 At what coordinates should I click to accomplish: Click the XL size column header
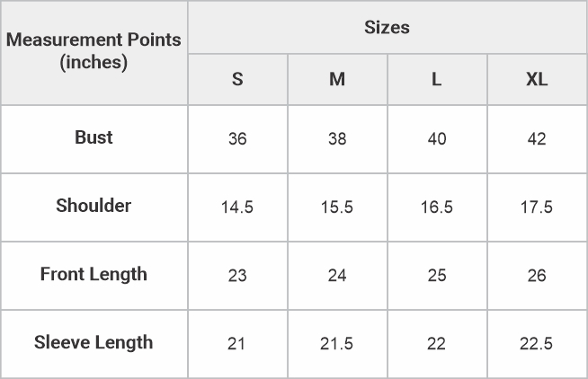pos(537,79)
